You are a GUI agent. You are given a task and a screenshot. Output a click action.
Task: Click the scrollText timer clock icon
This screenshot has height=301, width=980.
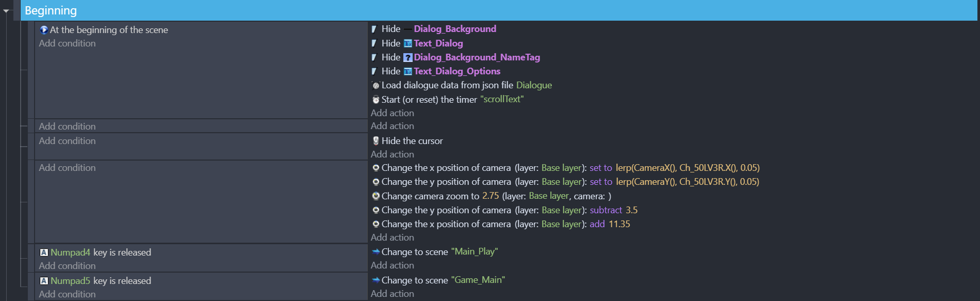pyautogui.click(x=375, y=99)
